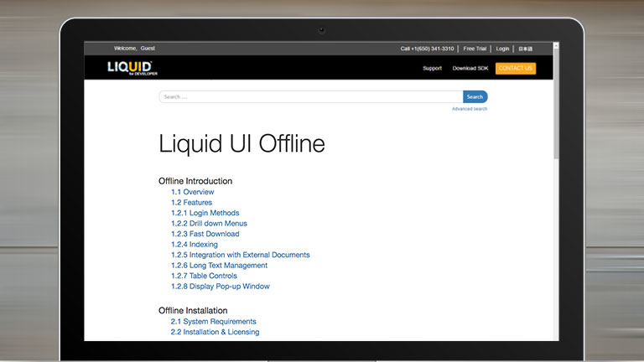
Task: Open 1.2.2 Drill down Menus
Action: [209, 224]
